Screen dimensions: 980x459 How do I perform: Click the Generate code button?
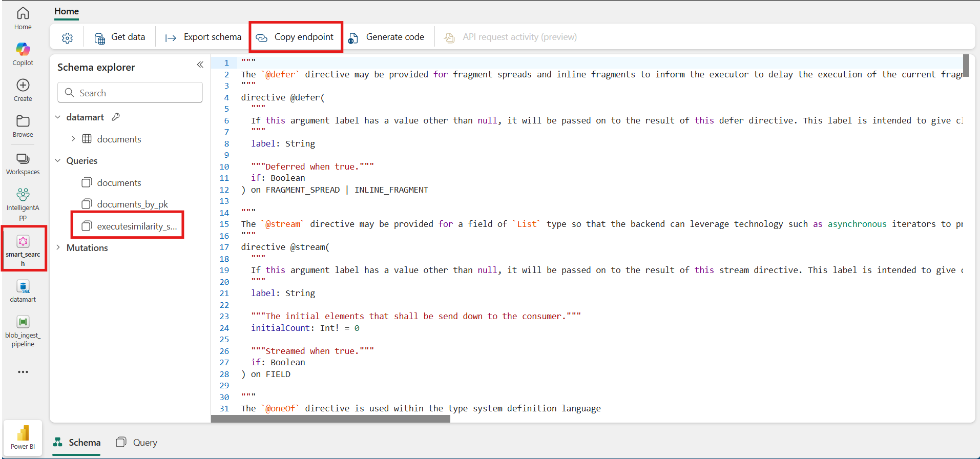tap(387, 37)
